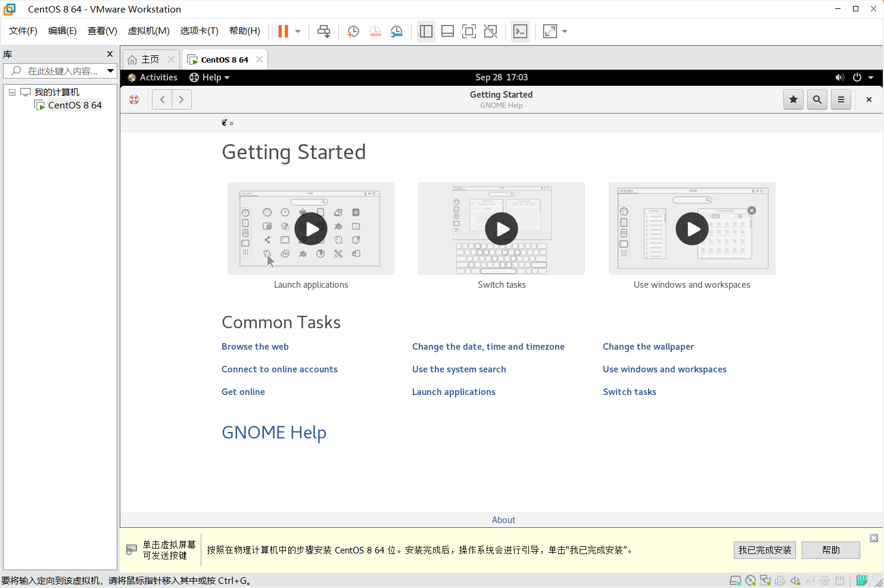
Task: Open Switch tasks link under Common Tasks
Action: (630, 392)
